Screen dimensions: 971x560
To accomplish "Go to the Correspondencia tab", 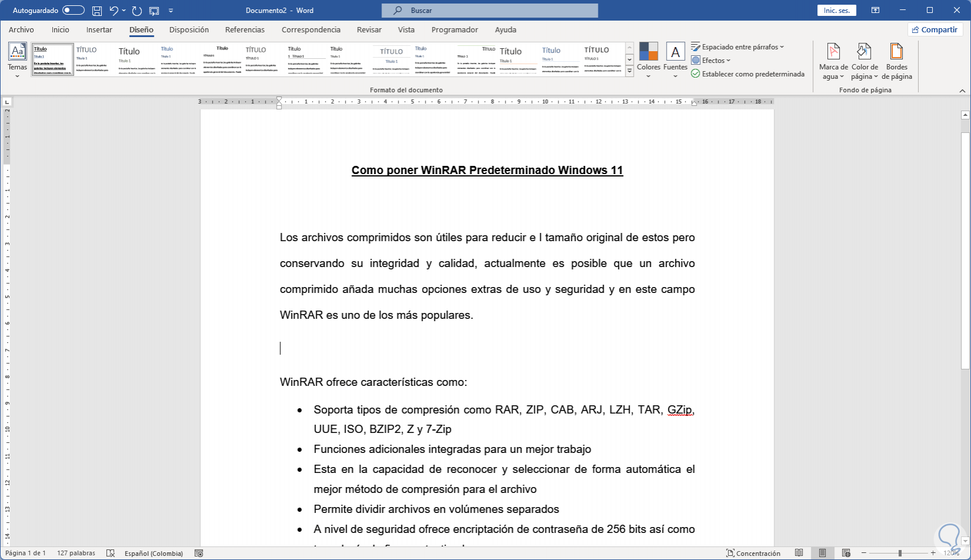I will 311,29.
